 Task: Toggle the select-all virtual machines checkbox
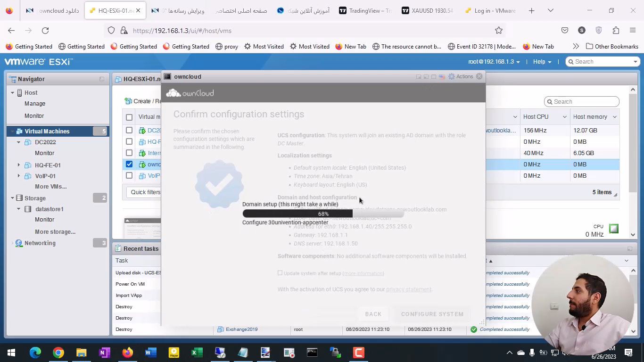coord(129,117)
